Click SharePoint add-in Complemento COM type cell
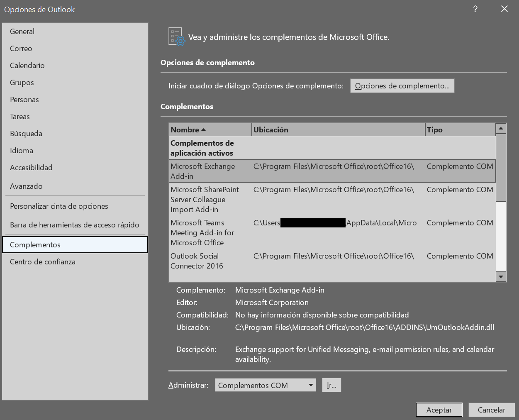519x420 pixels. tap(460, 190)
